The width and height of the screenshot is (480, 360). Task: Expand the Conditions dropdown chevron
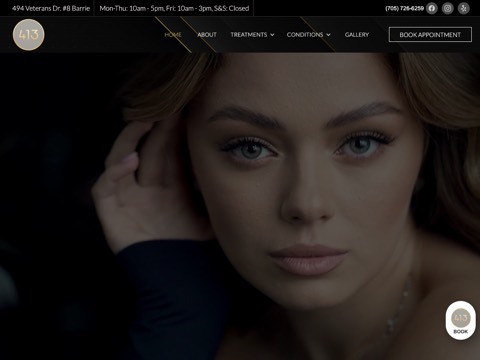(x=328, y=35)
